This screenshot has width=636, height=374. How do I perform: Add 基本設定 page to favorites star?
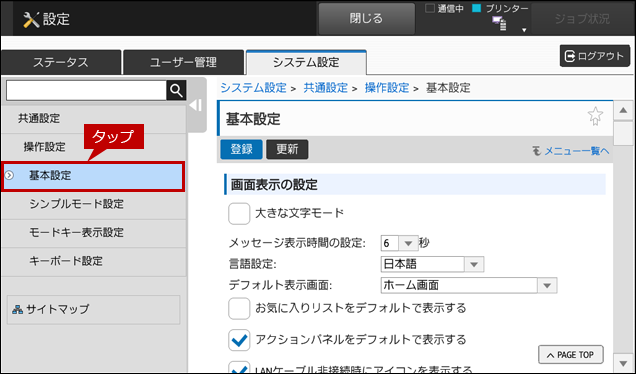[x=595, y=116]
